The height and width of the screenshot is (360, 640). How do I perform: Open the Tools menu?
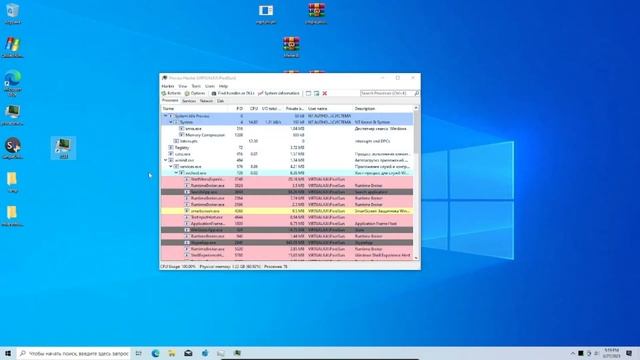196,86
